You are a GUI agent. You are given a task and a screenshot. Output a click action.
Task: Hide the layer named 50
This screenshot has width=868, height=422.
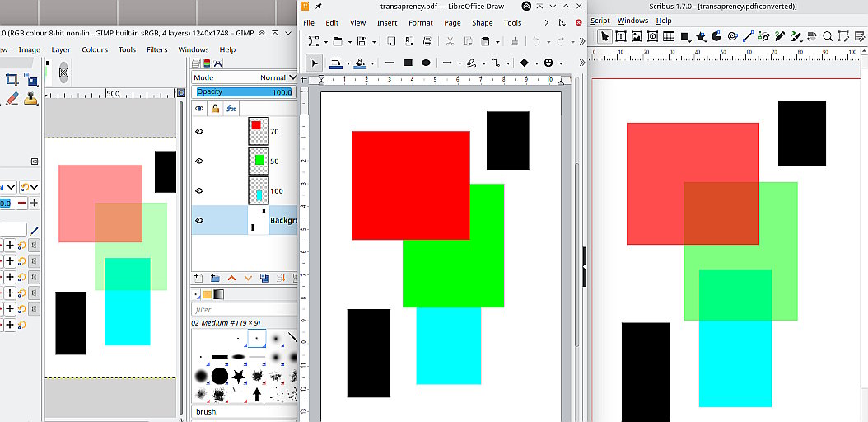click(200, 162)
